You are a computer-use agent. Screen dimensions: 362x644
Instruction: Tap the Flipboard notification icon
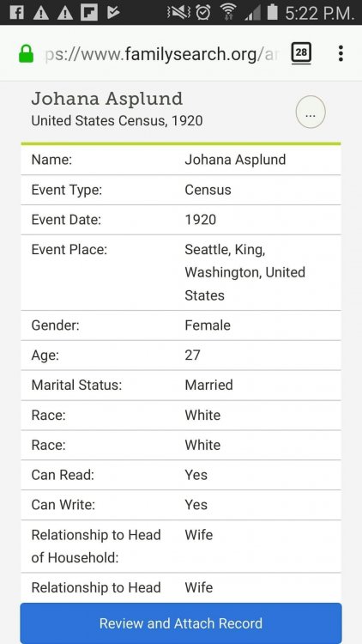click(89, 13)
